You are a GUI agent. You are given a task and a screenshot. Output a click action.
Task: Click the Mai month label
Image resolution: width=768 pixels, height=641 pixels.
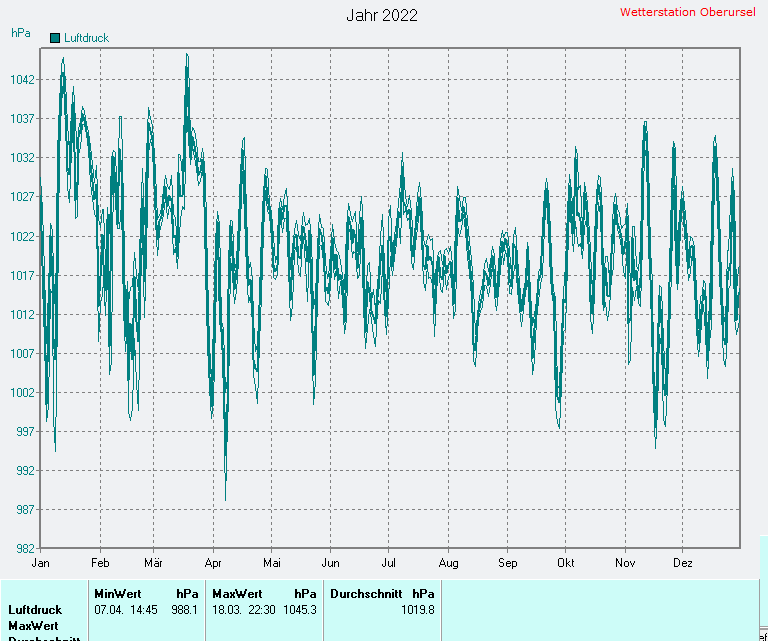[x=272, y=563]
